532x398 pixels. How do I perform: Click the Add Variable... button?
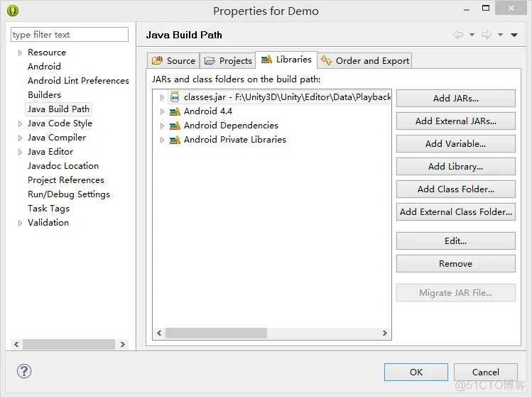(x=456, y=144)
